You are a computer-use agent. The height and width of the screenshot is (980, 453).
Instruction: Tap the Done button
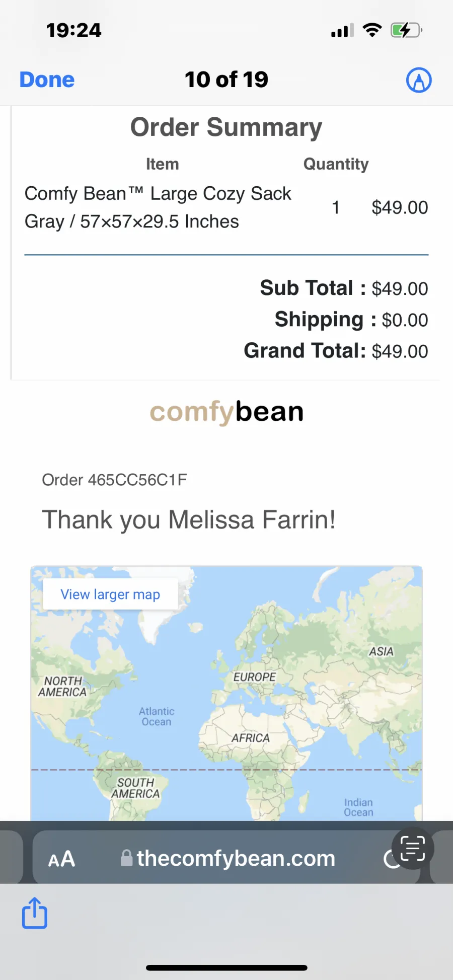[47, 80]
